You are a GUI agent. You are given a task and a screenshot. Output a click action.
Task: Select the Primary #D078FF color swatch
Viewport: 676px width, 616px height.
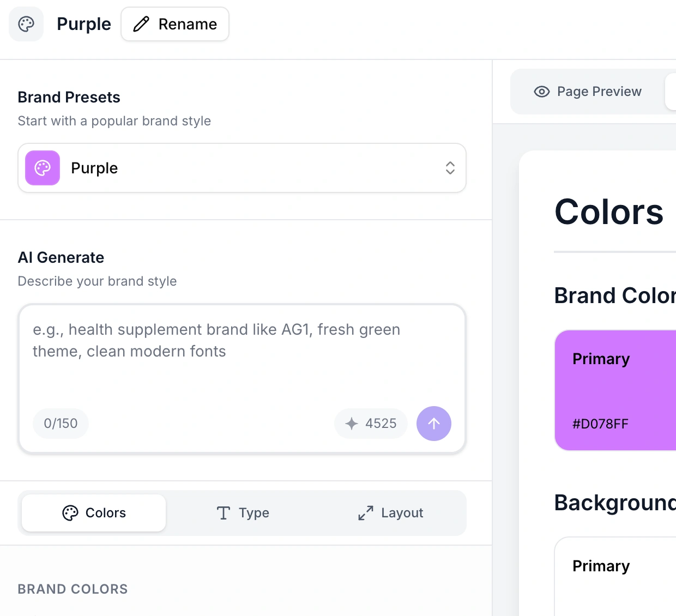click(615, 390)
